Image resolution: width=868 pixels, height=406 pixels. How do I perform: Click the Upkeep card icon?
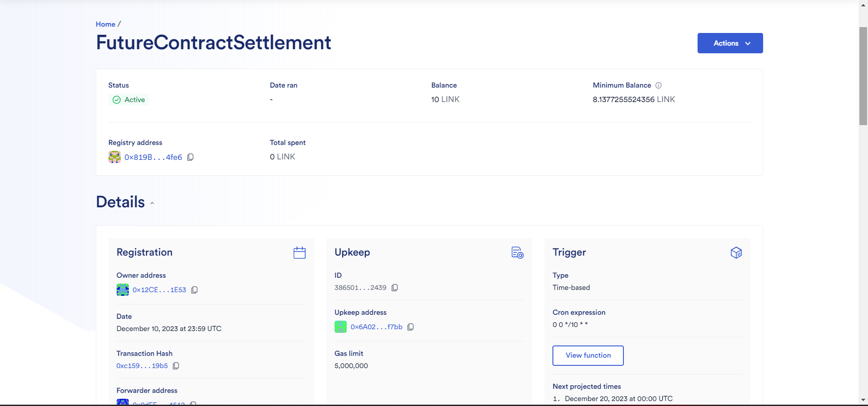tap(518, 252)
